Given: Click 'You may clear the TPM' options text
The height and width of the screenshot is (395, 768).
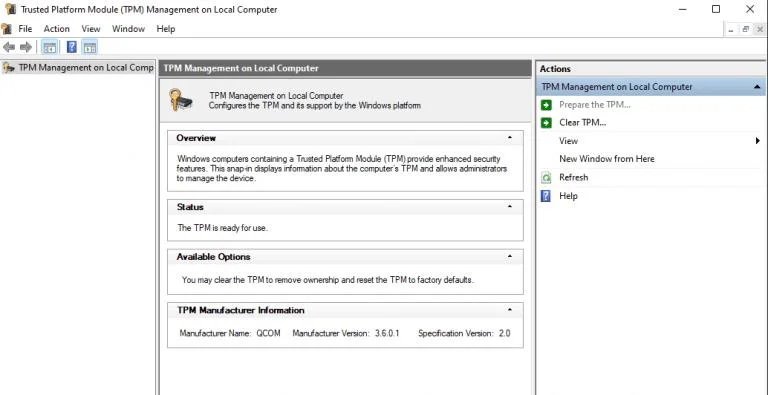Looking at the screenshot, I should tap(328, 280).
